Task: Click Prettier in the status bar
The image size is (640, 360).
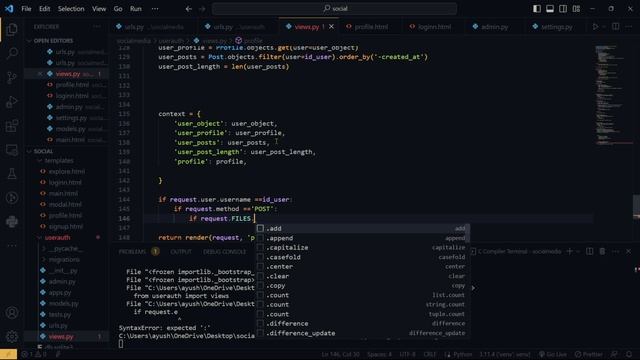Action: pos(588,354)
